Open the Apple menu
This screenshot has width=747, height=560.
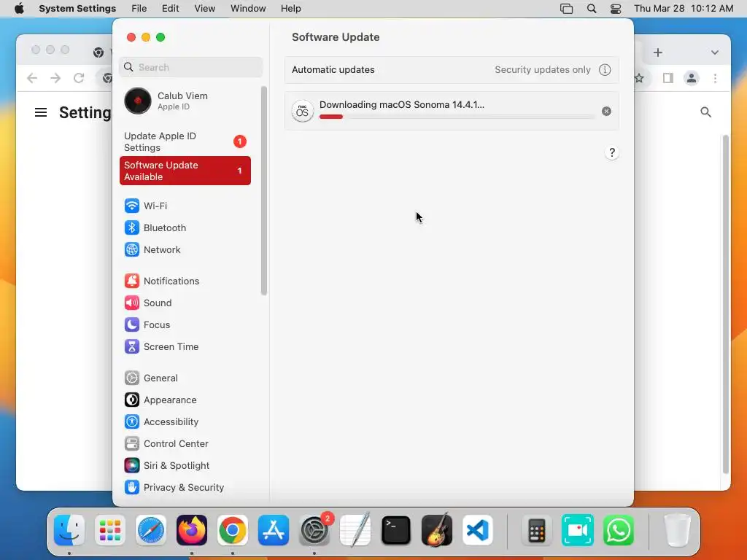tap(19, 9)
